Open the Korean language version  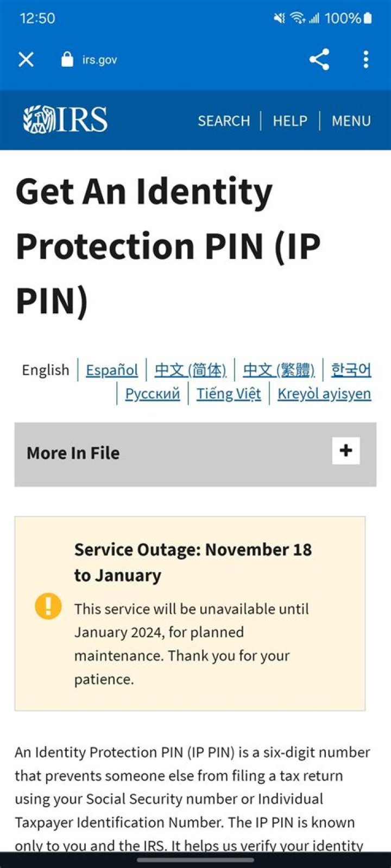click(350, 370)
